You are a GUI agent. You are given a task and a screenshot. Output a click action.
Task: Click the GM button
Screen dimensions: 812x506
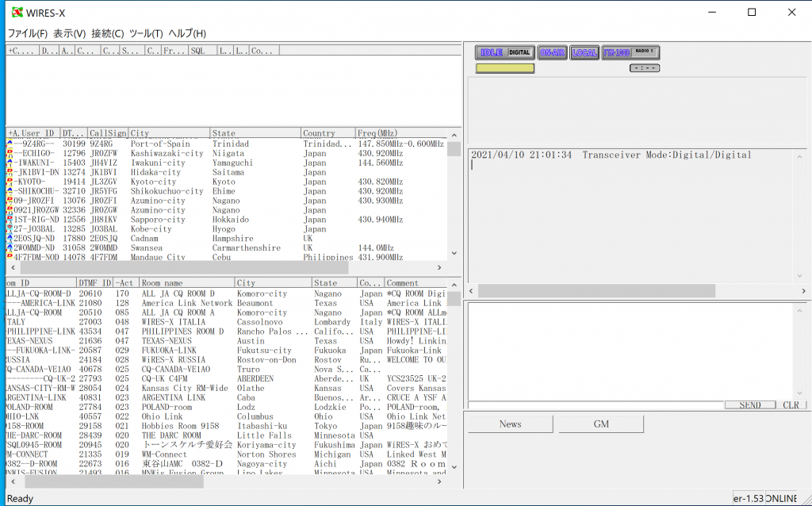point(600,424)
